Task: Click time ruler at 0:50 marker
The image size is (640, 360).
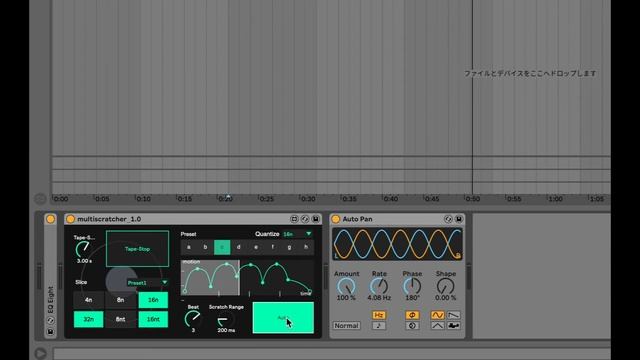Action: click(473, 199)
